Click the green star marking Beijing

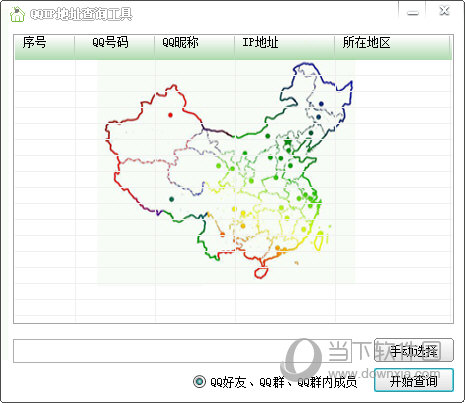pyautogui.click(x=287, y=143)
